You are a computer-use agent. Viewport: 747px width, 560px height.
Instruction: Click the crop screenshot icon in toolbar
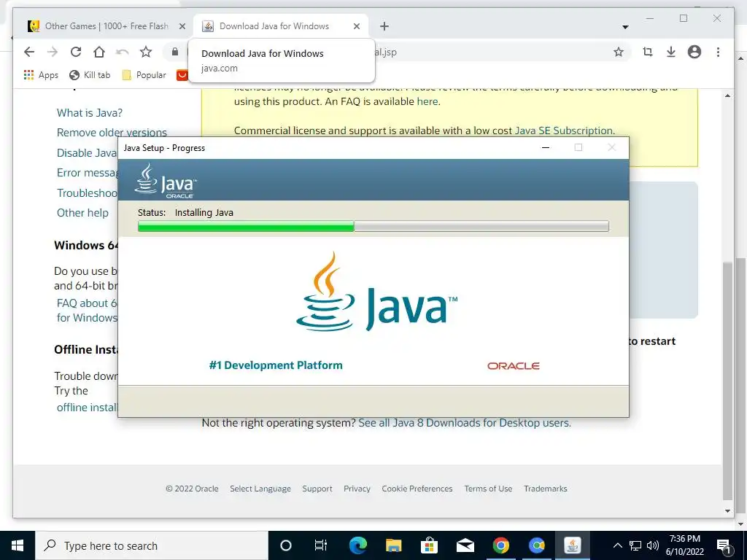coord(648,52)
